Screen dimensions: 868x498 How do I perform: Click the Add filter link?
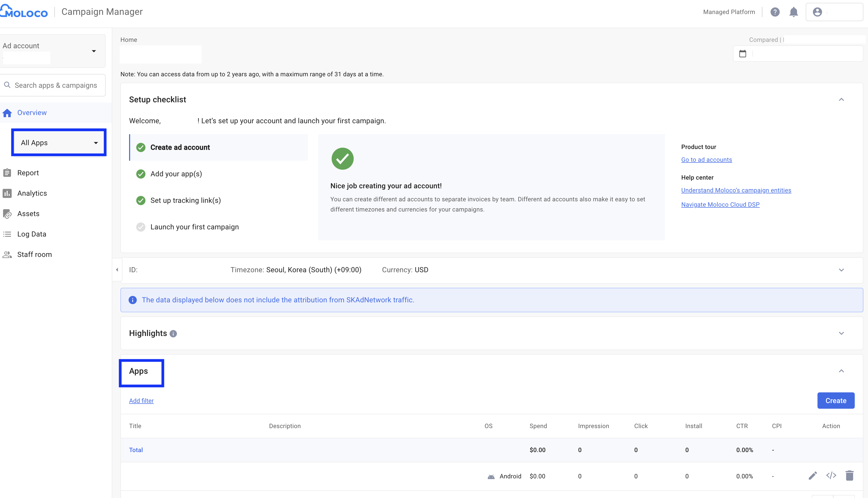tap(141, 401)
